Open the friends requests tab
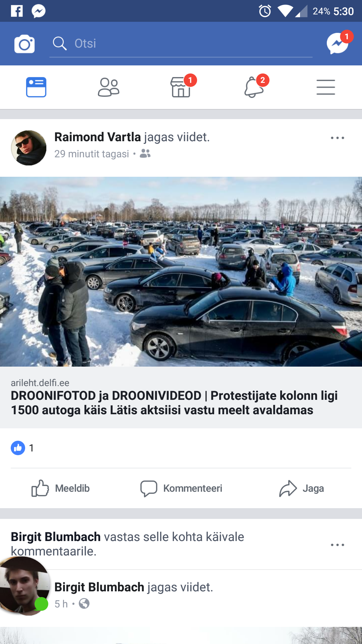The width and height of the screenshot is (362, 644). (x=109, y=87)
